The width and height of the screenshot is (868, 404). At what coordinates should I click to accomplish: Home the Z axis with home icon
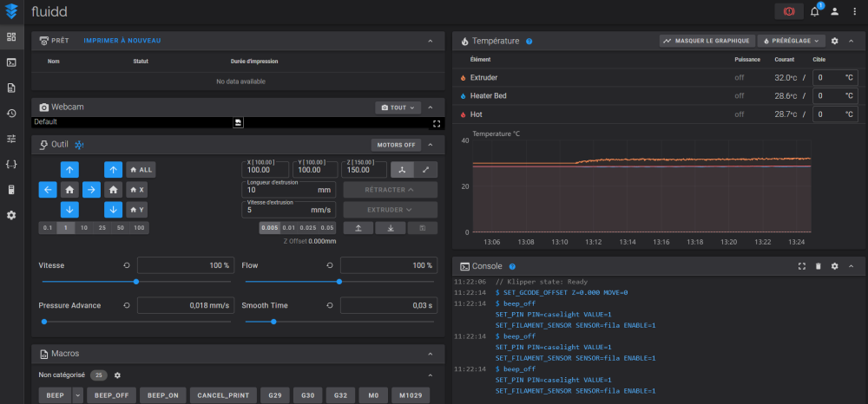113,190
